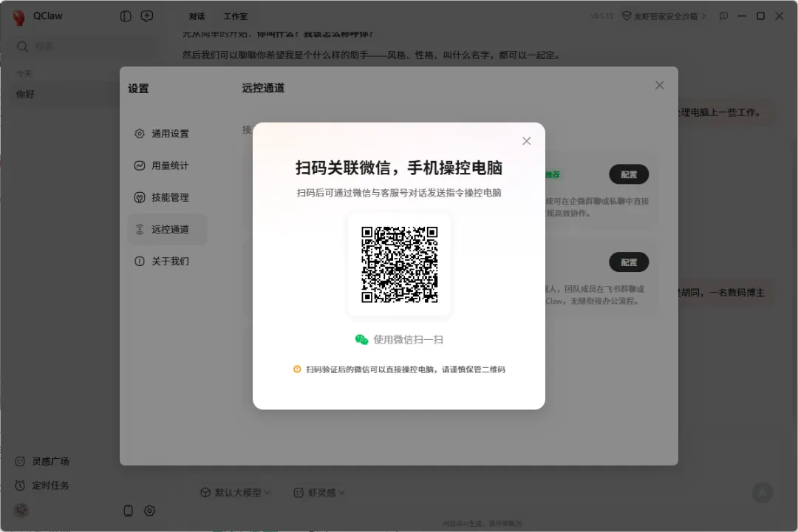Screen dimensions: 798x532
Task: Click the info icon beside 关于我们
Action: point(140,261)
